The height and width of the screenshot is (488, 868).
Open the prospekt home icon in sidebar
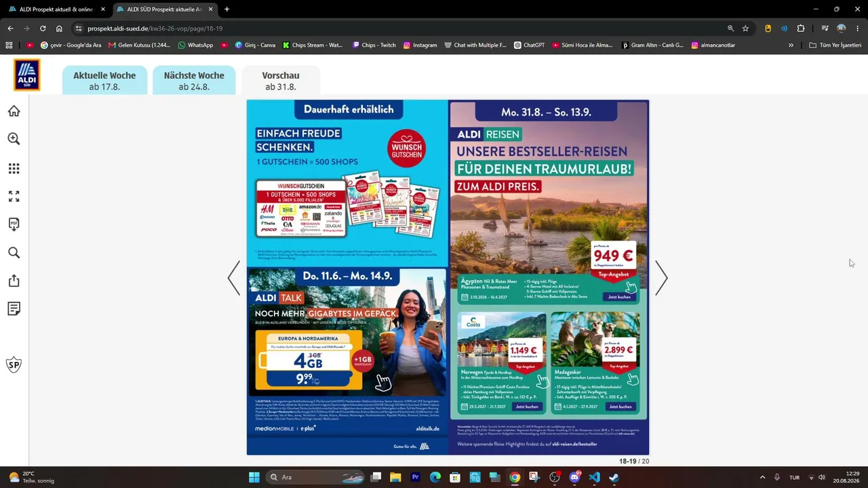tap(14, 111)
